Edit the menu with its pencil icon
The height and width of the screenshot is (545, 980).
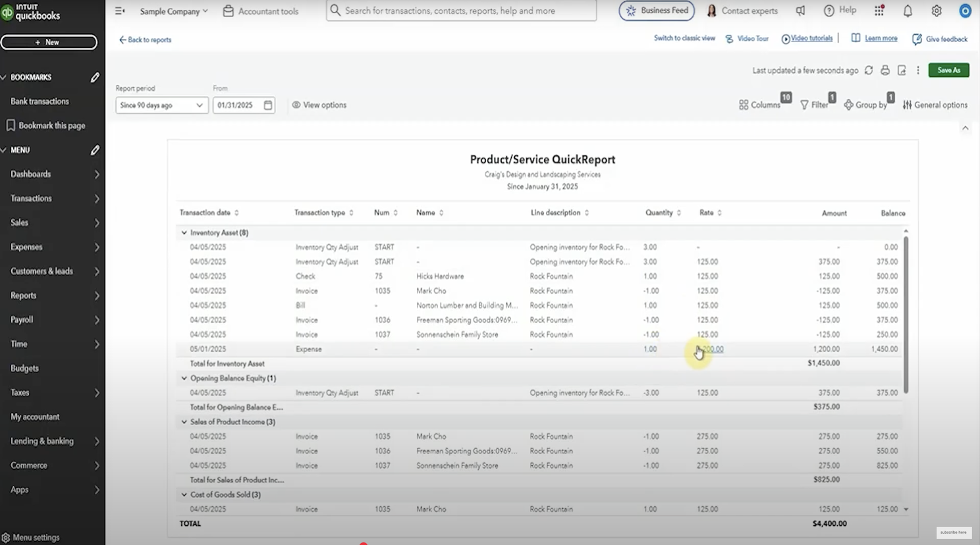tap(95, 150)
